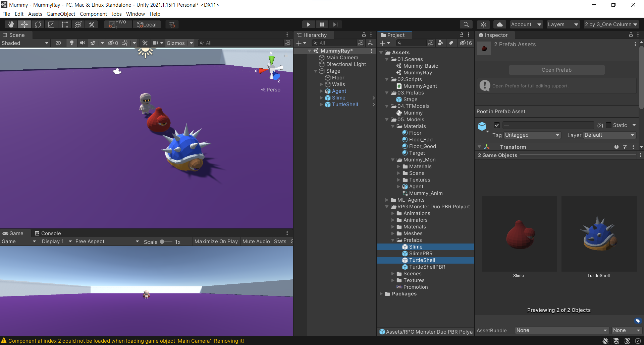Open the Shaded draw mode dropdown
Image resolution: width=644 pixels, height=345 pixels.
[x=25, y=43]
